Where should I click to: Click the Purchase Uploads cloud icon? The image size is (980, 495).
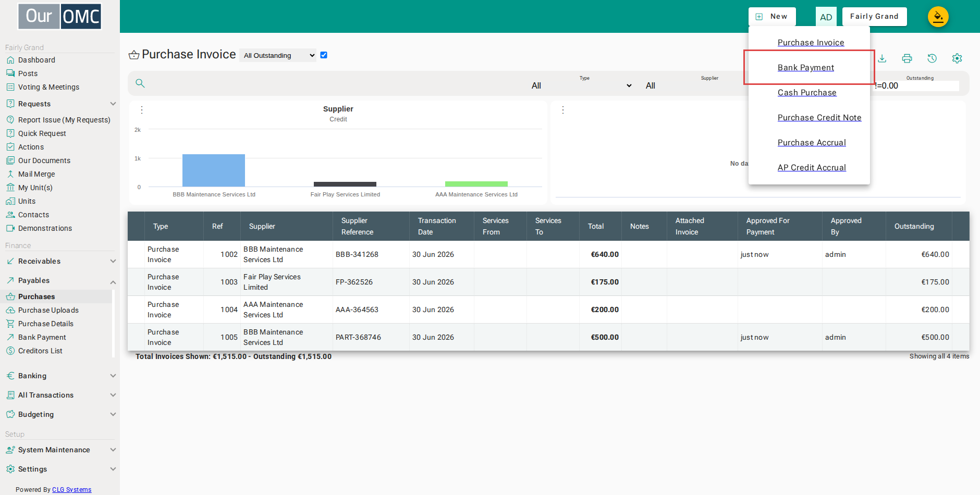pos(10,310)
